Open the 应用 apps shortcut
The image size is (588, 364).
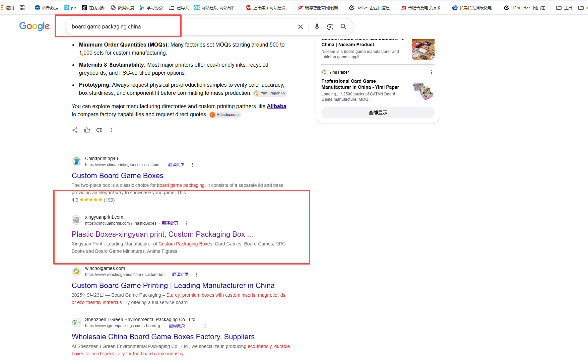(7, 8)
